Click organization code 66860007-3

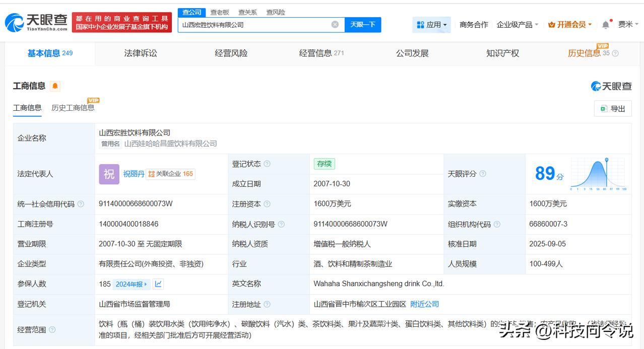[548, 224]
